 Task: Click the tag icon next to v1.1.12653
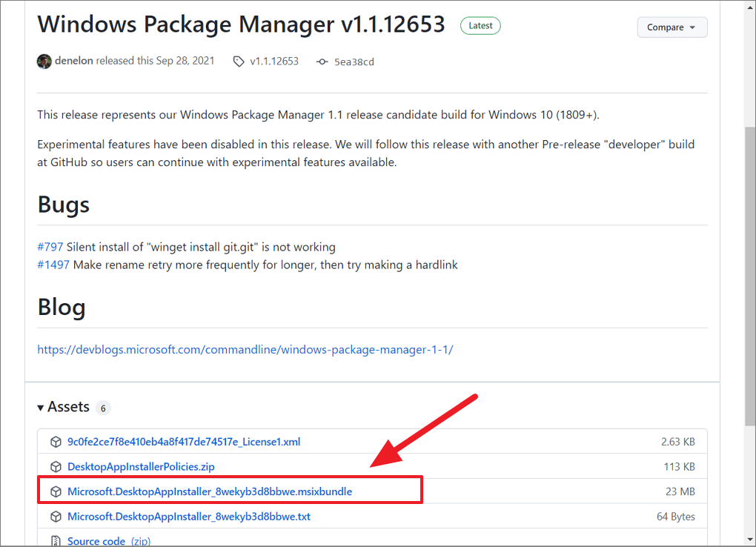click(239, 62)
